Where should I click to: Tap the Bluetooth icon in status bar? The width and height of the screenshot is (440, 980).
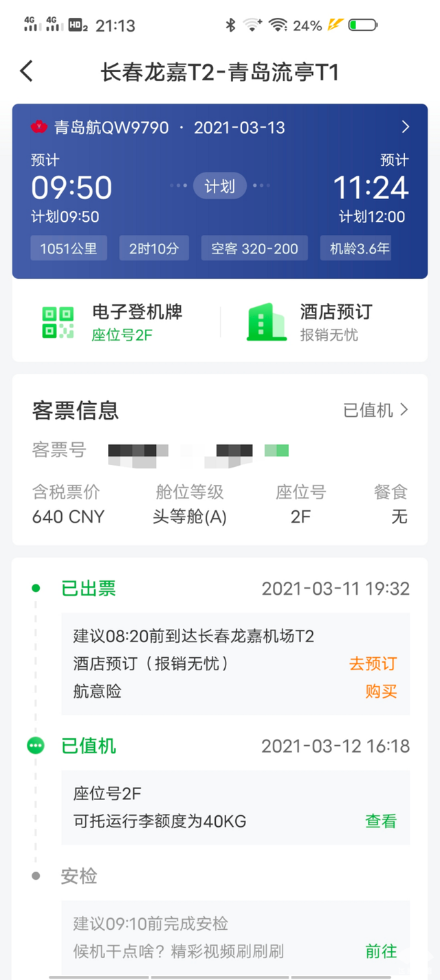coord(231,24)
